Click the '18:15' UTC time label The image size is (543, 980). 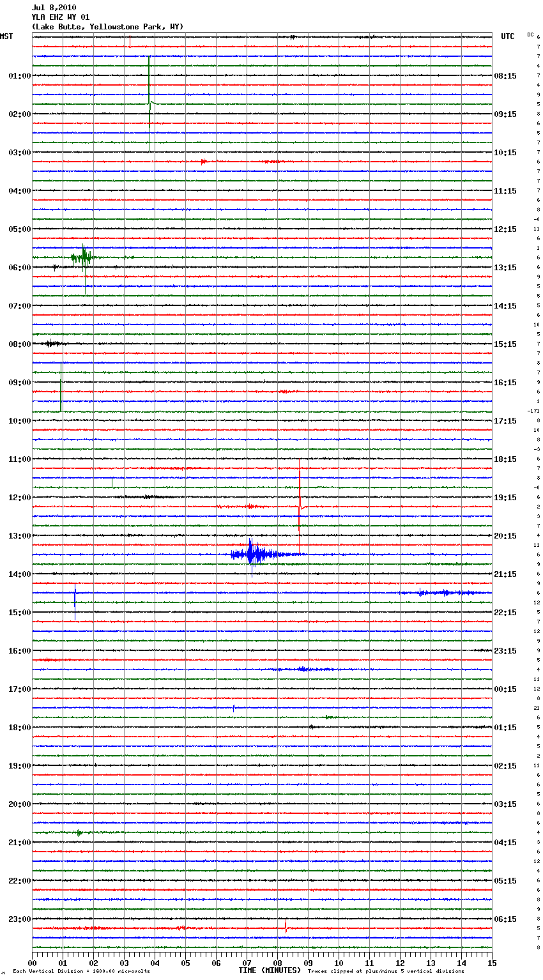click(505, 459)
